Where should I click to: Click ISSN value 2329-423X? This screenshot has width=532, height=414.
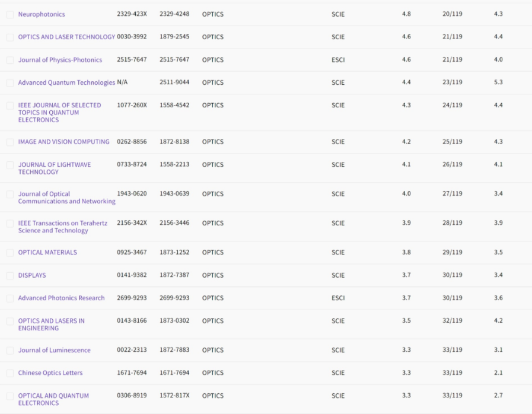click(x=132, y=14)
